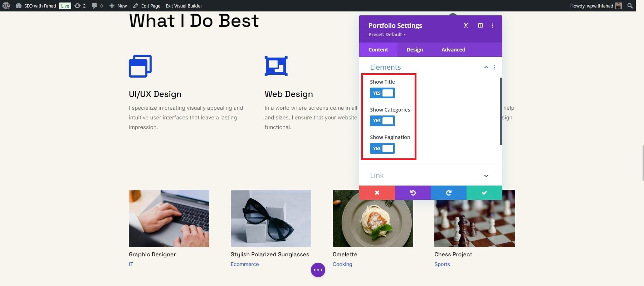
Task: Switch to the Design tab
Action: 415,50
